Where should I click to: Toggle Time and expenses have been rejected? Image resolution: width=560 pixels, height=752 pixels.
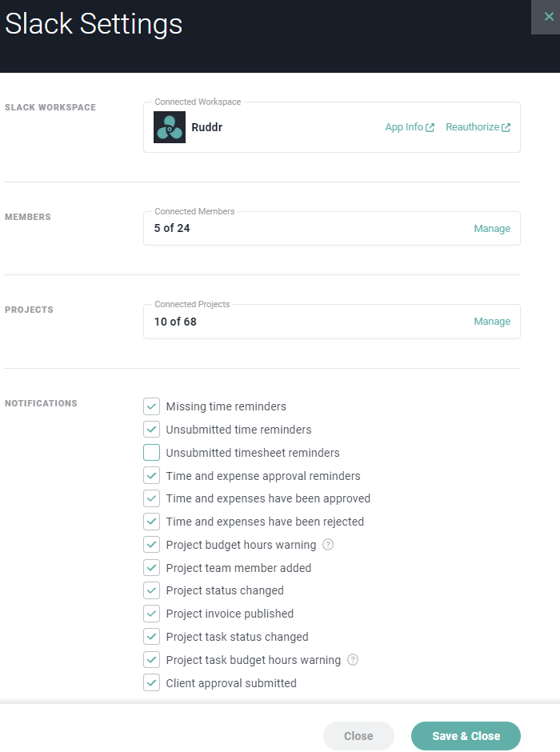[x=151, y=522]
